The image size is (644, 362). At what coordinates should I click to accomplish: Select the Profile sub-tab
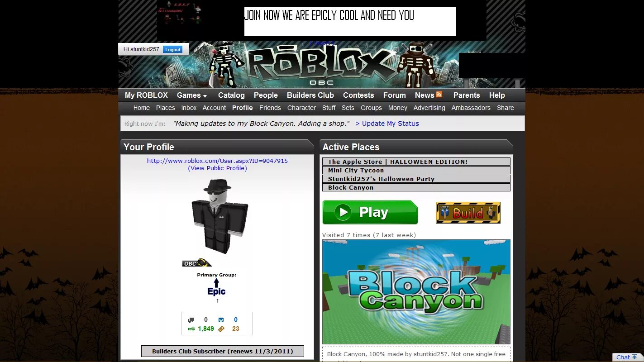(x=243, y=108)
